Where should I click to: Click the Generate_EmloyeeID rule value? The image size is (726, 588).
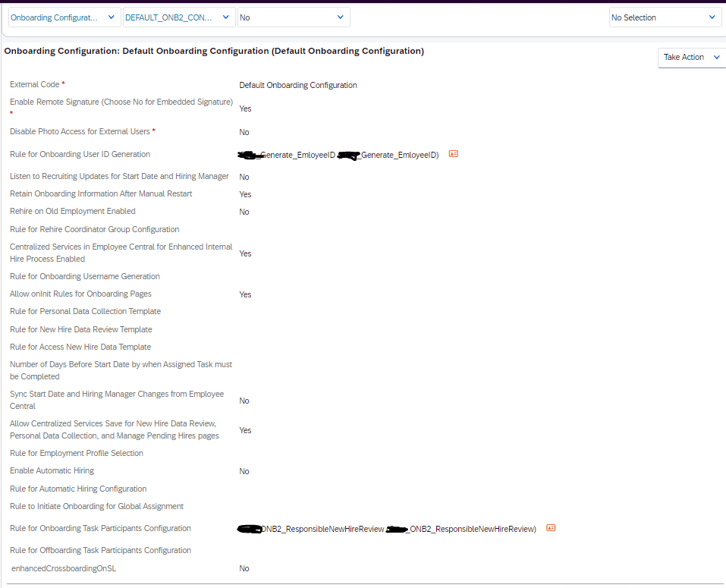tap(338, 155)
